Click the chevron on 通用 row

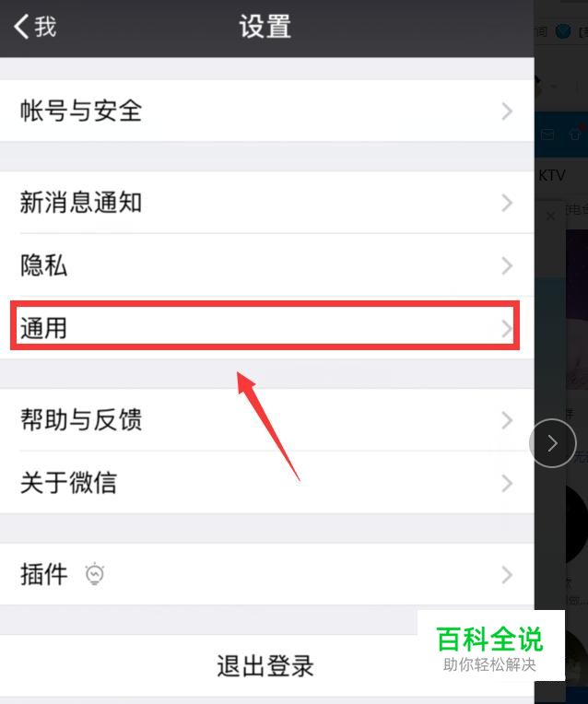pos(507,328)
